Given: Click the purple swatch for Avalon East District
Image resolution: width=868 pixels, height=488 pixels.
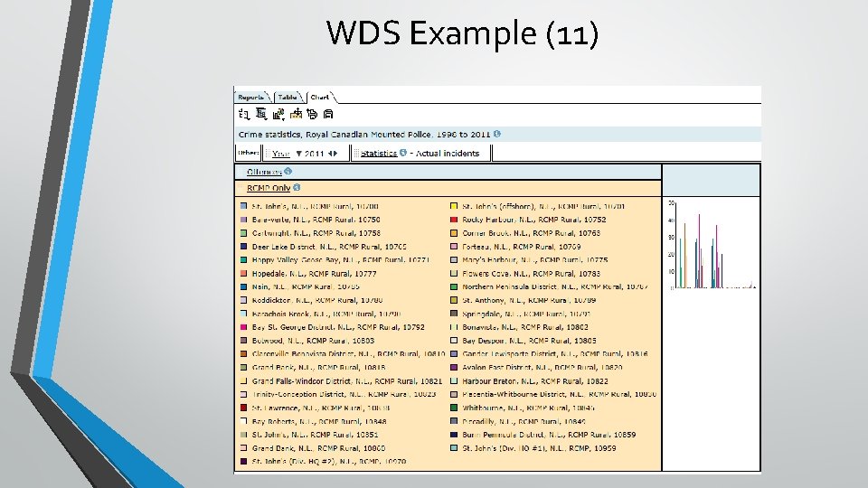Looking at the screenshot, I should (x=454, y=368).
